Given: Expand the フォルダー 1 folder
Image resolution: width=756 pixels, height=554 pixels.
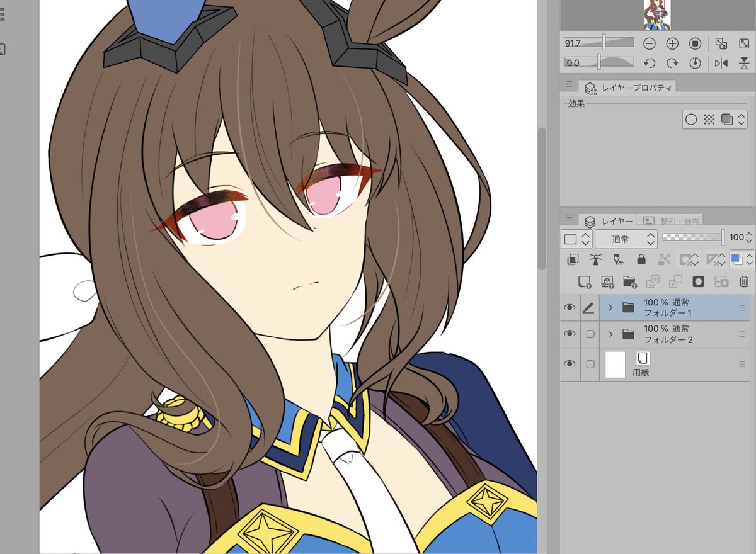Looking at the screenshot, I should [x=610, y=307].
